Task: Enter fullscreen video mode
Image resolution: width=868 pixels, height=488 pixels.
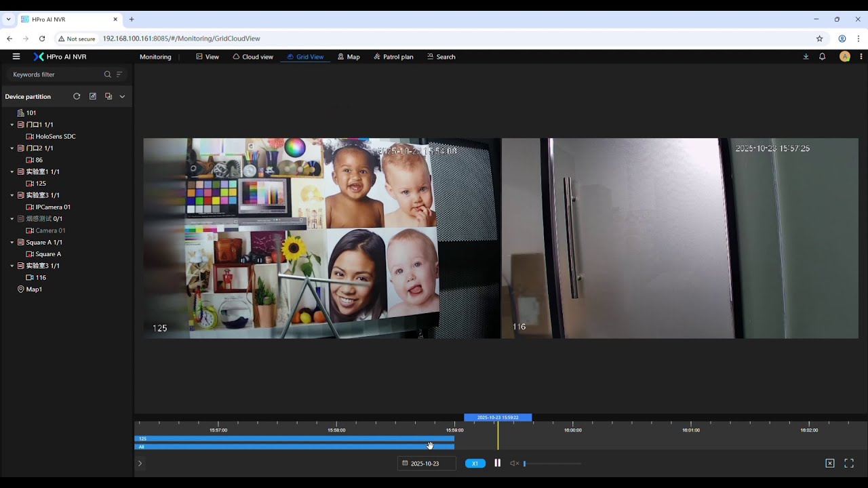Action: pyautogui.click(x=849, y=464)
